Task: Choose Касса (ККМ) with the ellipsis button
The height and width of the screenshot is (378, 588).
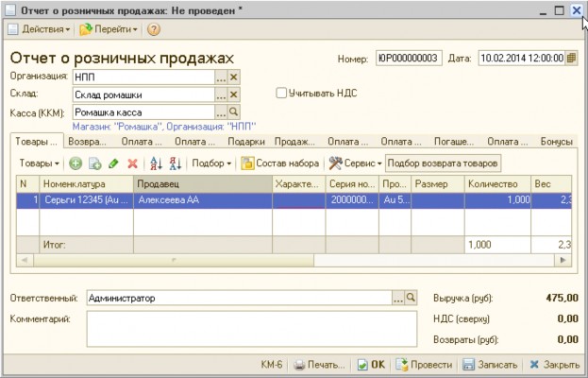Action: (221, 112)
